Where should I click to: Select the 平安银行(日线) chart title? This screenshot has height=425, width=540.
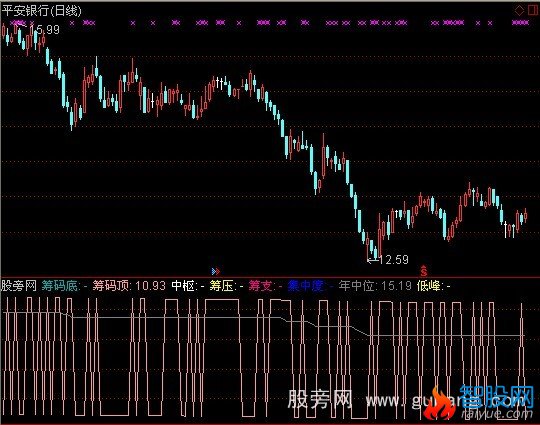41,11
